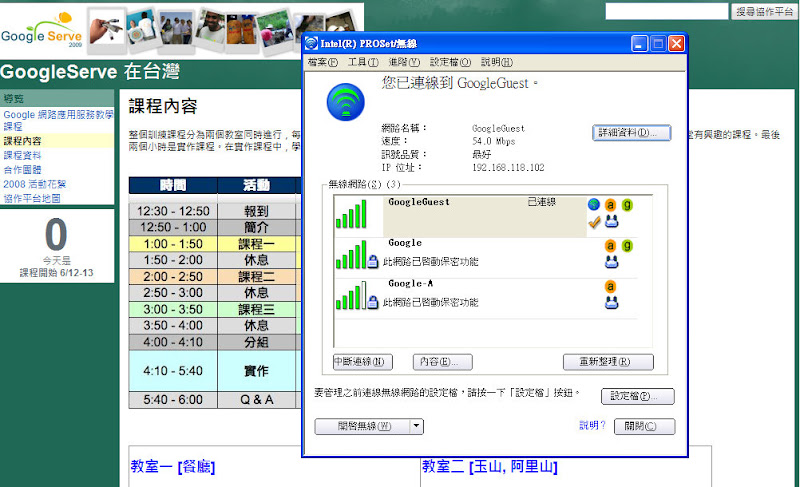
Task: Click the 詳細資料(D)... button
Action: [x=632, y=133]
